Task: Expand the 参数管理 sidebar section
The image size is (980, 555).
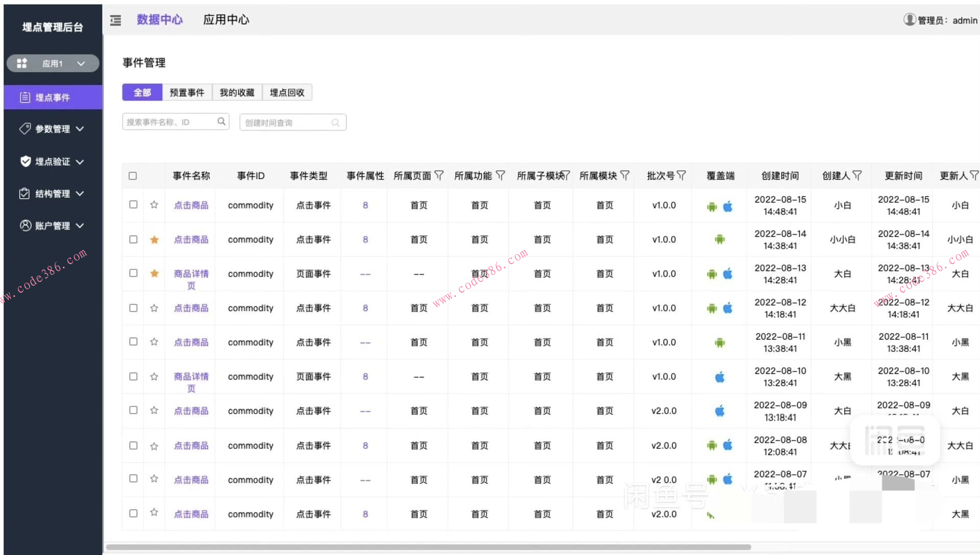Action: pos(53,129)
